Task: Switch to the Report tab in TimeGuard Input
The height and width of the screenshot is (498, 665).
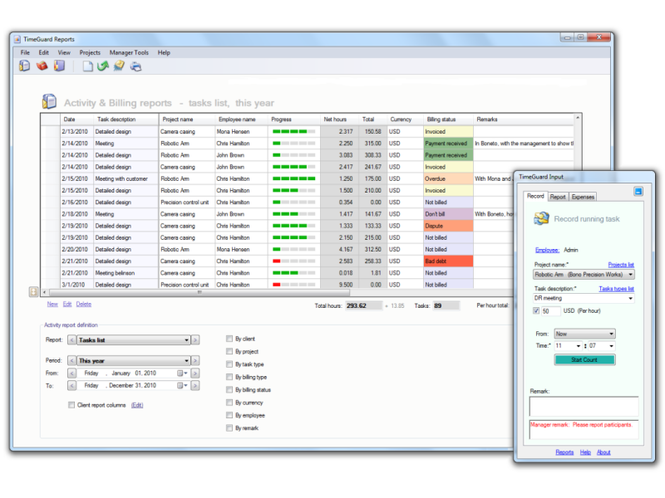Action: (557, 197)
